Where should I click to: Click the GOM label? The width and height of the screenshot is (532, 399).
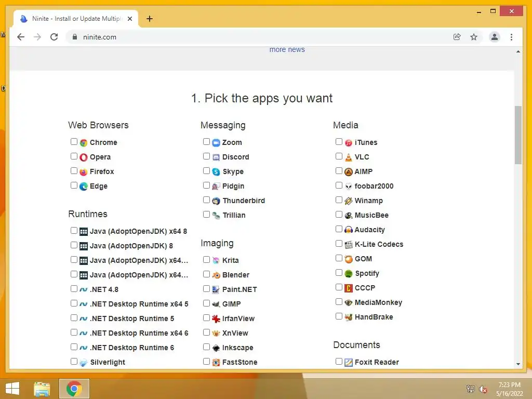(363, 259)
